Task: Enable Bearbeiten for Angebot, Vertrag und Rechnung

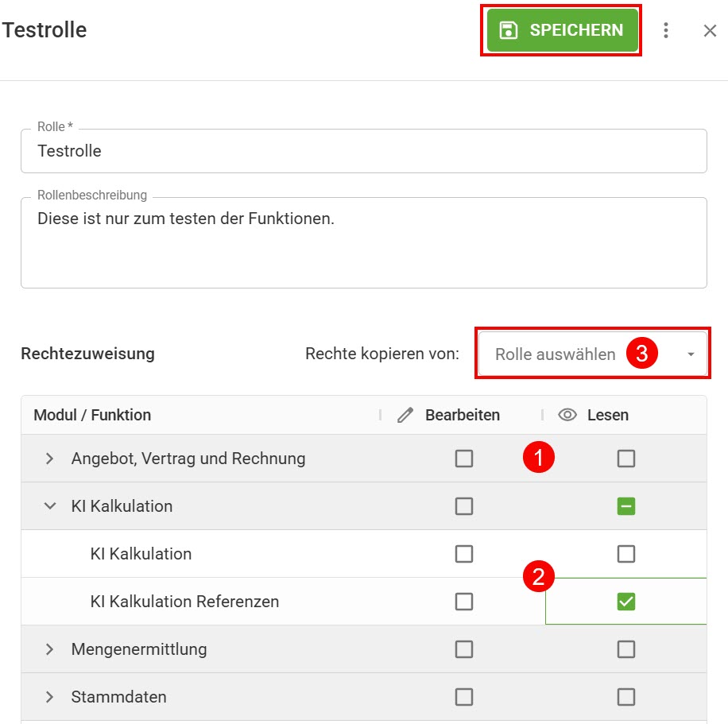Action: pos(464,459)
